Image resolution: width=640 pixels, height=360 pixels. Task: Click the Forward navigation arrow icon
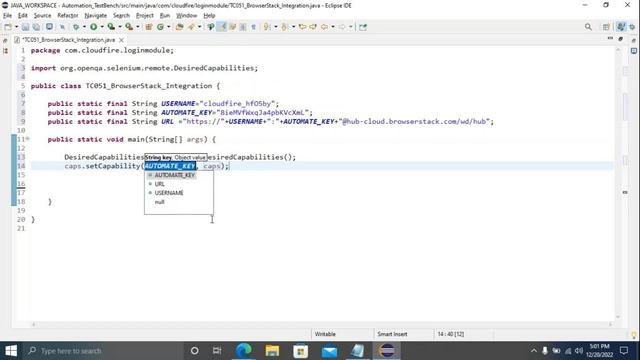[x=342, y=27]
